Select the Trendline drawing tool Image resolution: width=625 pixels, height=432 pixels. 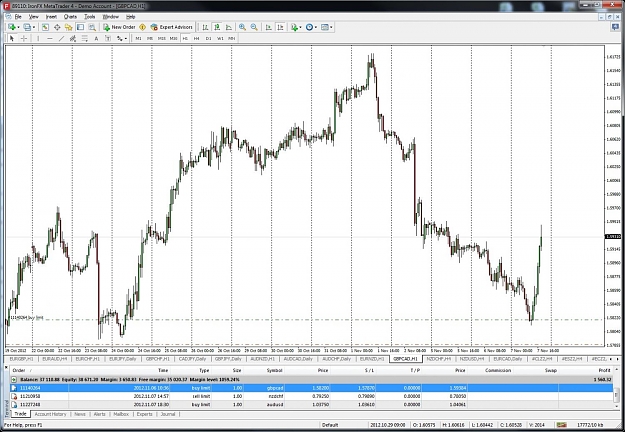point(61,38)
